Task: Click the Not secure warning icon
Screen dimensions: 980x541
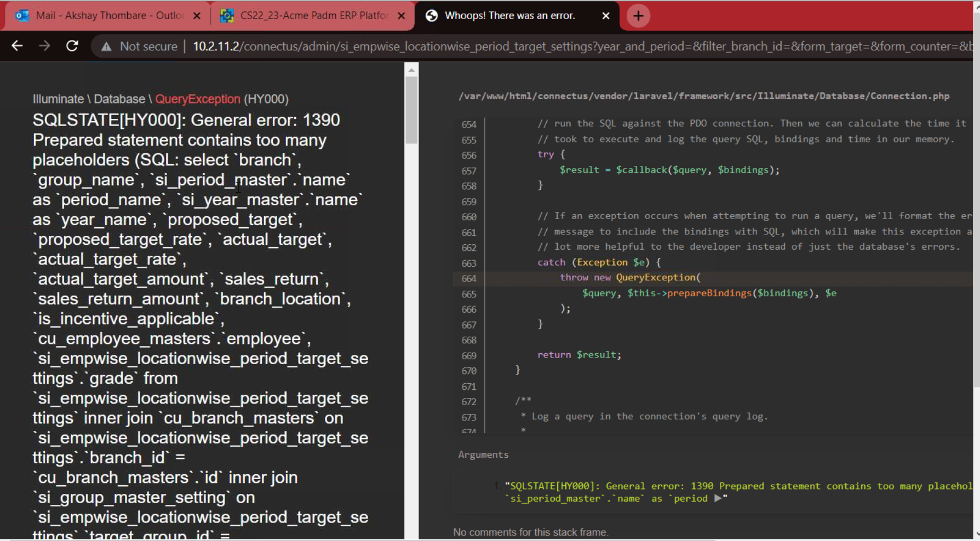Action: [x=106, y=47]
